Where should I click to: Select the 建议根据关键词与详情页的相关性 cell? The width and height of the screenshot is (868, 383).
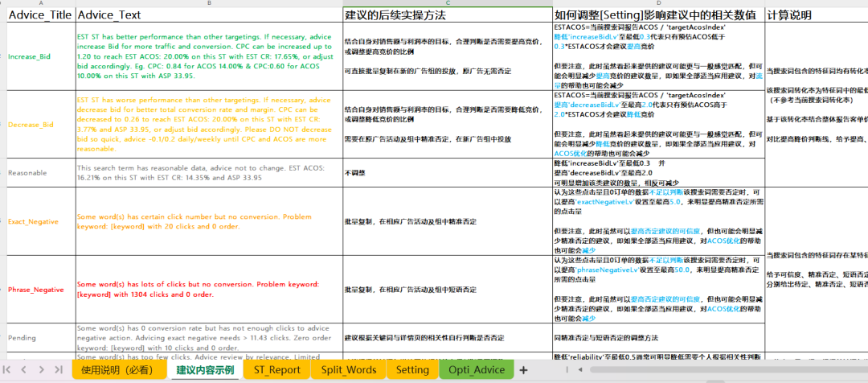[448, 338]
